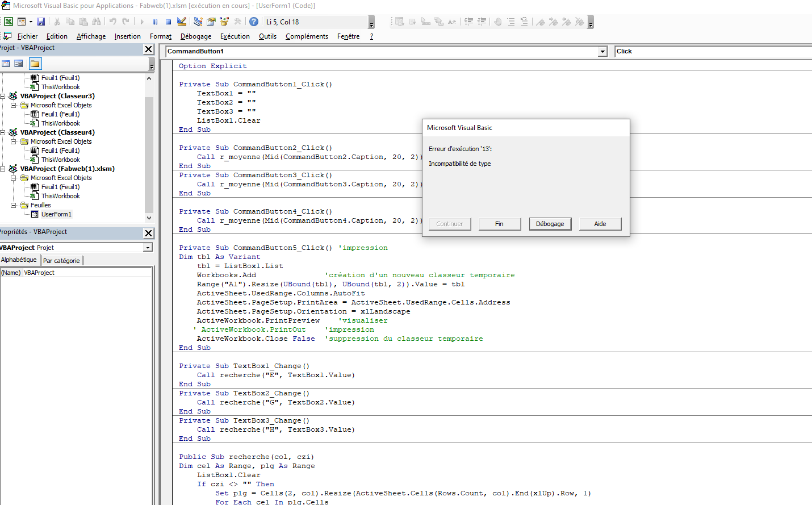This screenshot has width=812, height=505.
Task: Close the Propriétés - VBAProject panel
Action: (x=149, y=233)
